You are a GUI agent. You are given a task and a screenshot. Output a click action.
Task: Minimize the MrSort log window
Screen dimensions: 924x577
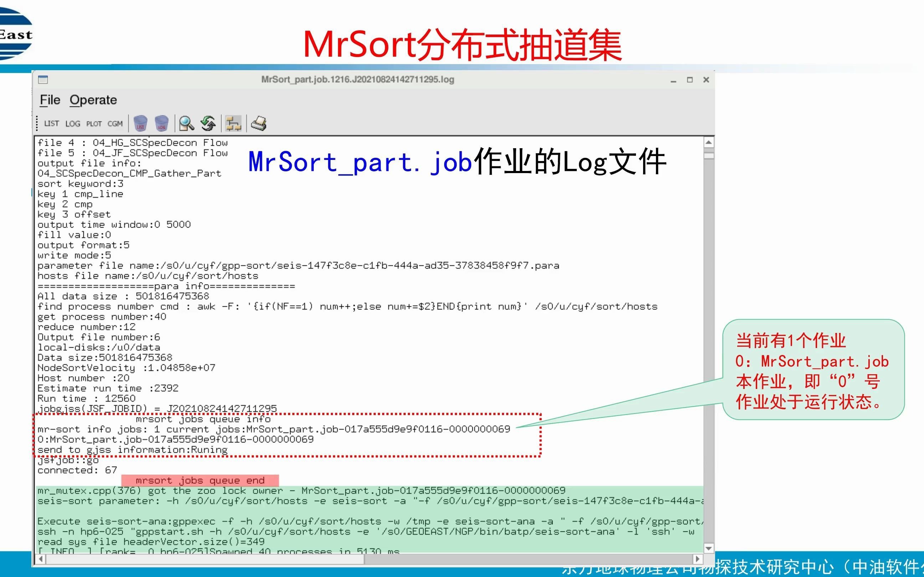673,80
